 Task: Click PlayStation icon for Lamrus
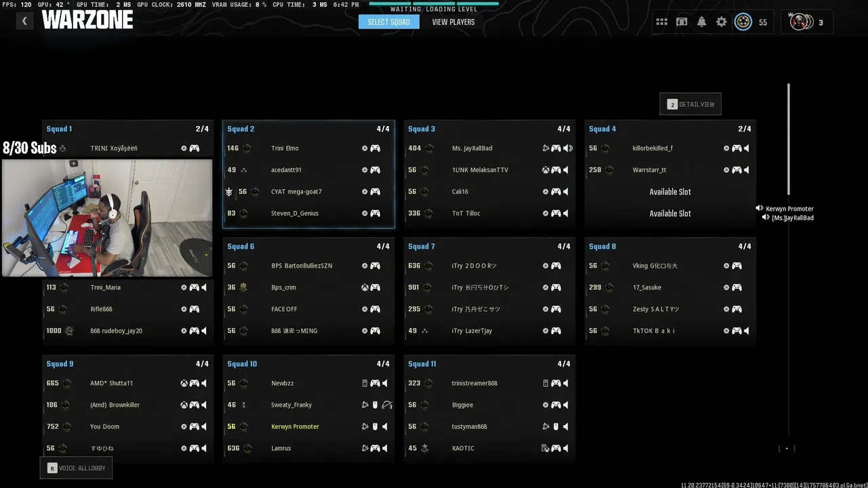pyautogui.click(x=365, y=448)
